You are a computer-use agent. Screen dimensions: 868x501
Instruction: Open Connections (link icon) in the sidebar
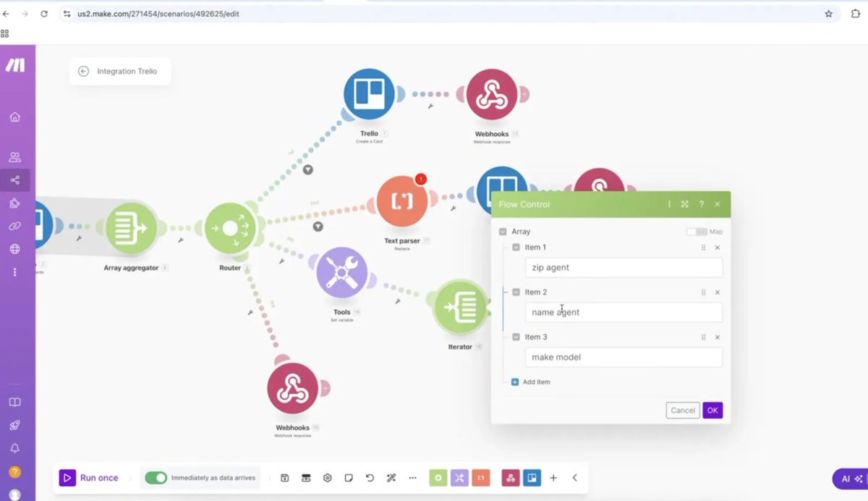15,226
